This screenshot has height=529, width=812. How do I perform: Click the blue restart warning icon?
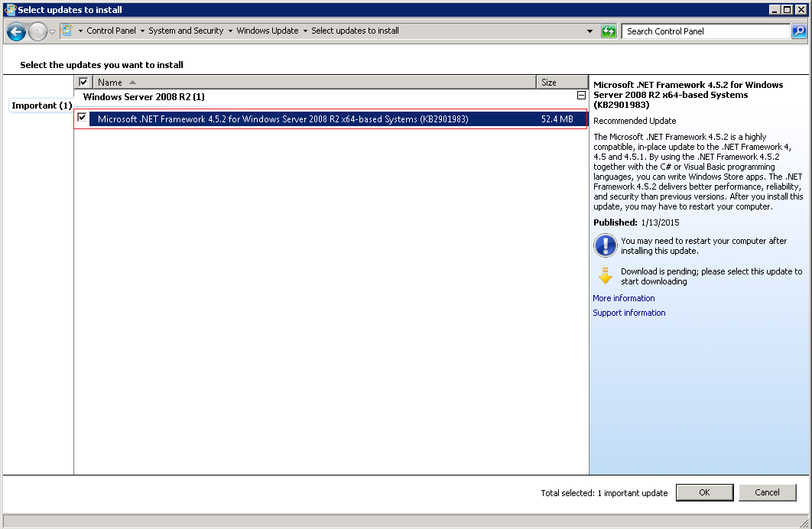tap(605, 245)
